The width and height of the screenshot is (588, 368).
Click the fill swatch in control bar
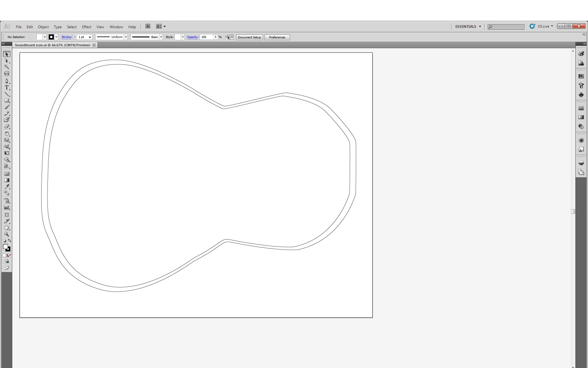pyautogui.click(x=40, y=37)
